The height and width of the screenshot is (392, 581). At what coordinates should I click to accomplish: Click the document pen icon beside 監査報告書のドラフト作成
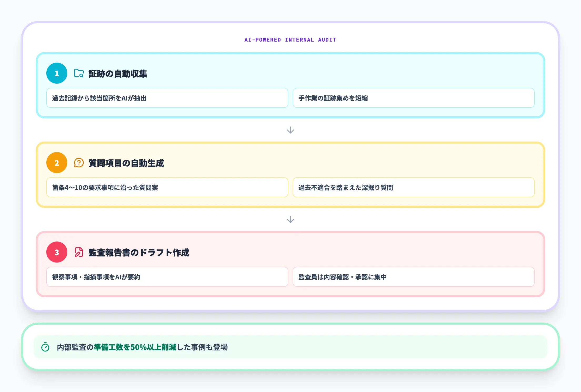79,252
